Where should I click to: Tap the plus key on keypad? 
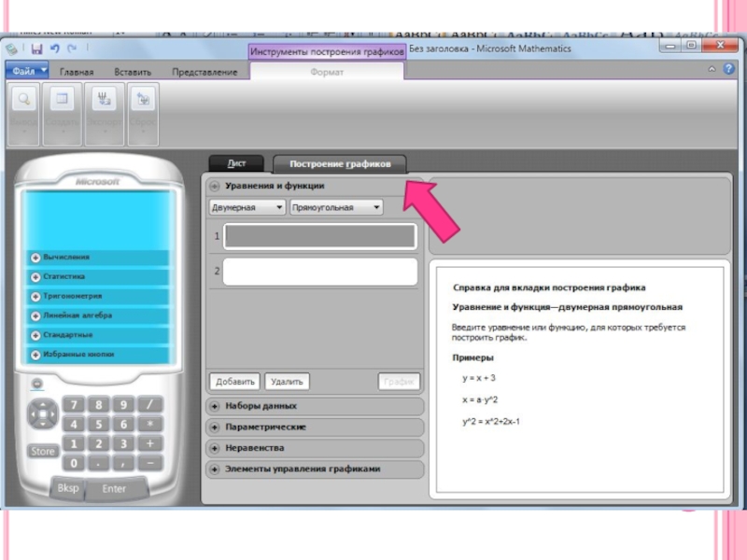click(x=149, y=443)
